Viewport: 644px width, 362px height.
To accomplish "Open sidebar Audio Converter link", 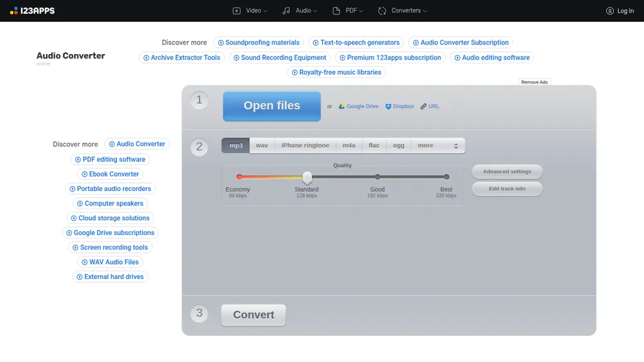I will click(136, 144).
